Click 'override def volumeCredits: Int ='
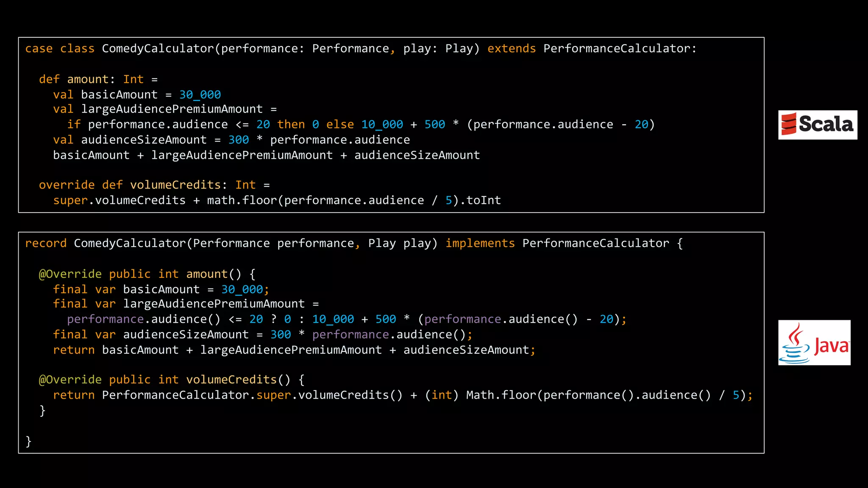Screen dimensions: 868x488 click(154, 185)
